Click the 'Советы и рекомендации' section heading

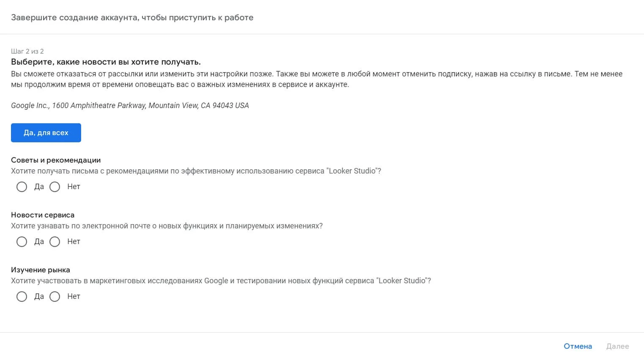(x=56, y=160)
